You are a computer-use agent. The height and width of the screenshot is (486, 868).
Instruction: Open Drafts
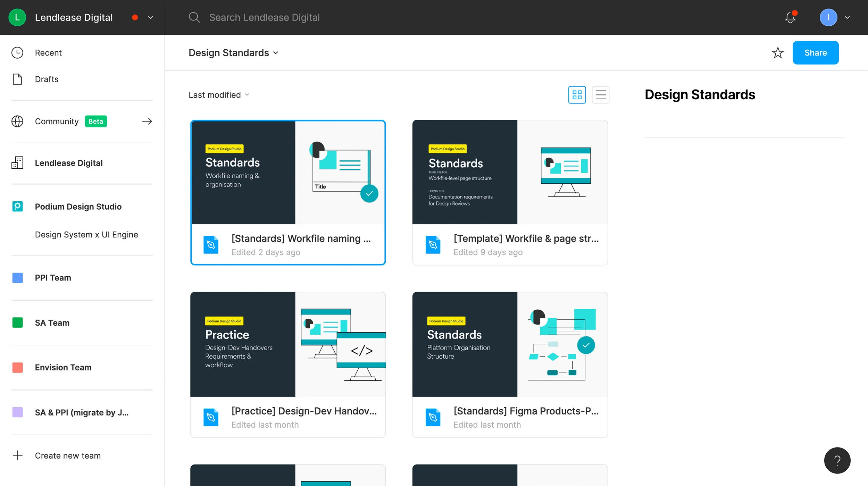point(47,79)
